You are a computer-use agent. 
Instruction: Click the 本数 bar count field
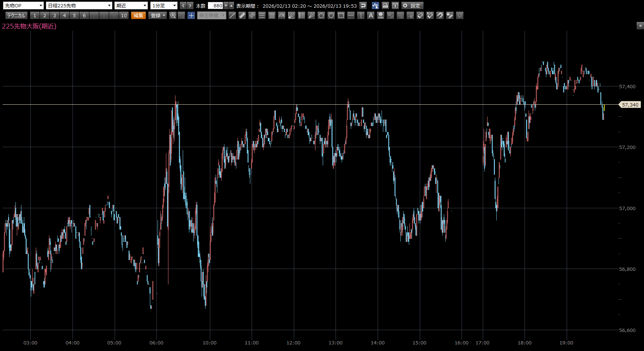pyautogui.click(x=215, y=5)
